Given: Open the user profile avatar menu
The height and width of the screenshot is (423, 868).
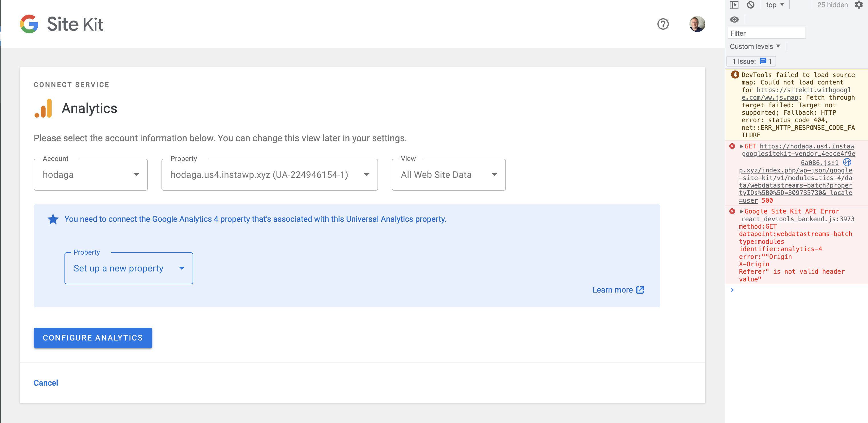Looking at the screenshot, I should pos(697,24).
